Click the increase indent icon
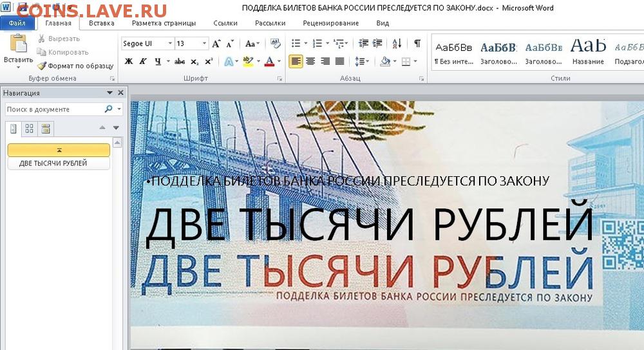644x350 pixels. pyautogui.click(x=377, y=44)
